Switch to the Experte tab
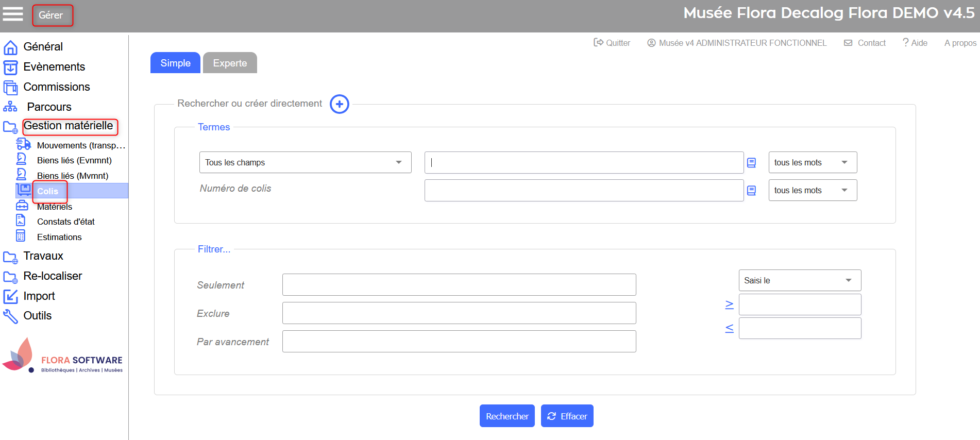The width and height of the screenshot is (980, 440). tap(230, 63)
